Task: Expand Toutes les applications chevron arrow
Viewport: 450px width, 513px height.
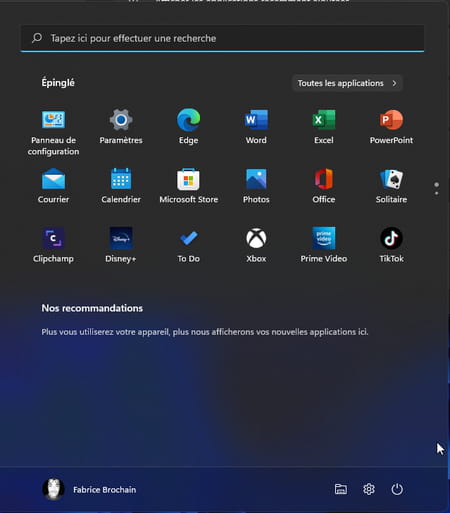Action: [394, 83]
